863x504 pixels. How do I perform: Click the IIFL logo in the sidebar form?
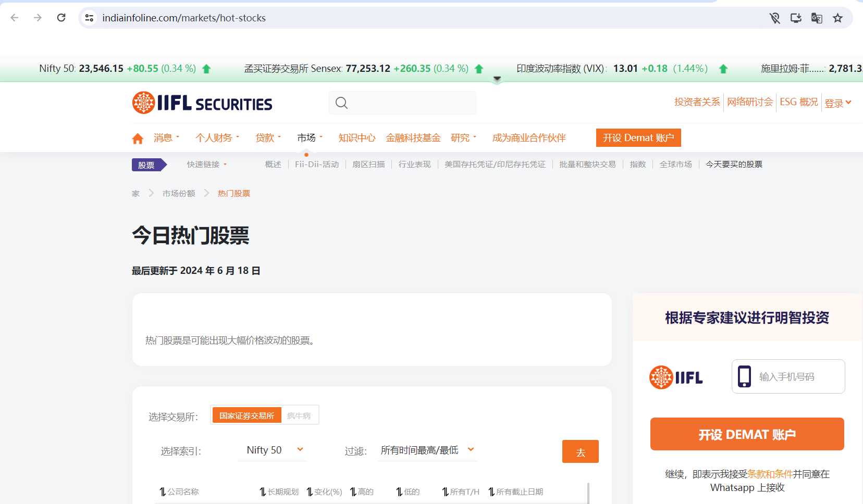click(676, 377)
